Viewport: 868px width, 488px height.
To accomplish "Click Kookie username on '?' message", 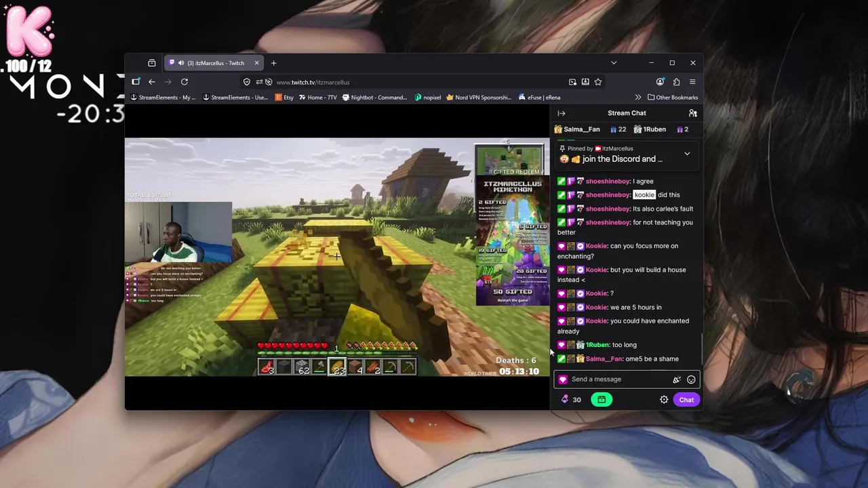I will [596, 293].
